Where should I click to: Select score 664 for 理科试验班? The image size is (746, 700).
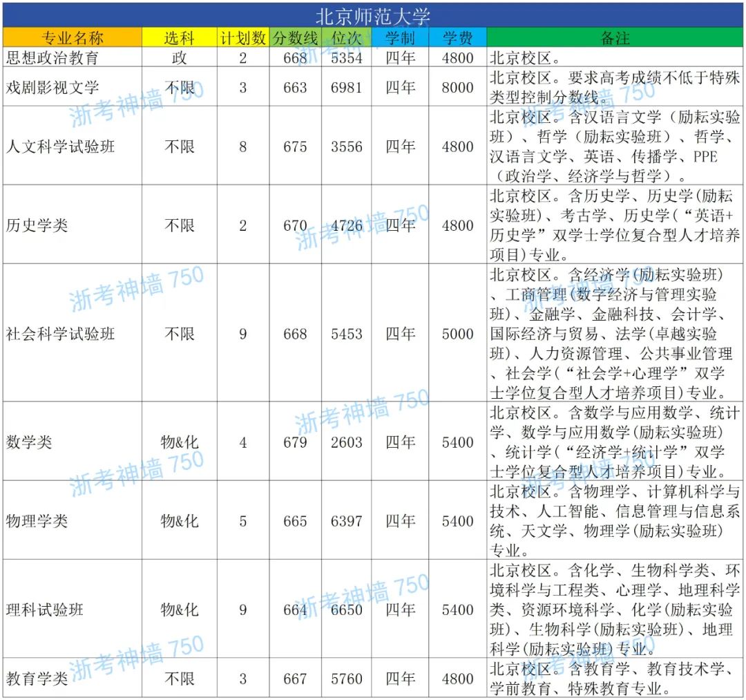click(x=295, y=609)
